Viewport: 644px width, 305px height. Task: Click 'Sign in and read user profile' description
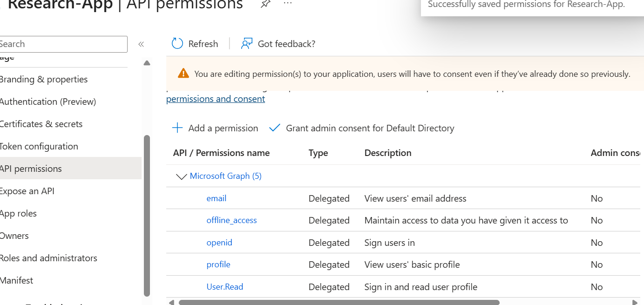click(421, 287)
